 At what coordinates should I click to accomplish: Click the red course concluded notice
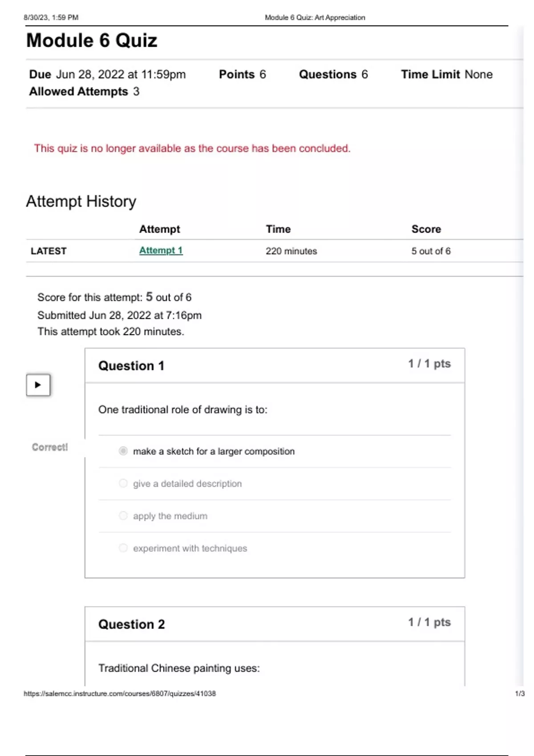192,148
